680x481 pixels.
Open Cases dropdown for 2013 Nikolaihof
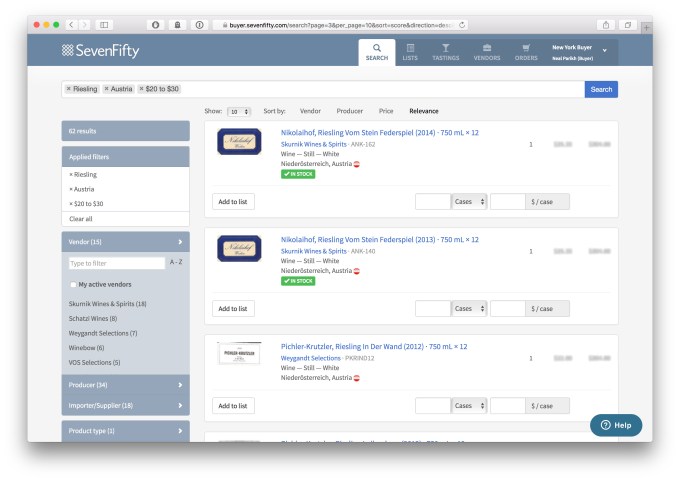(469, 309)
